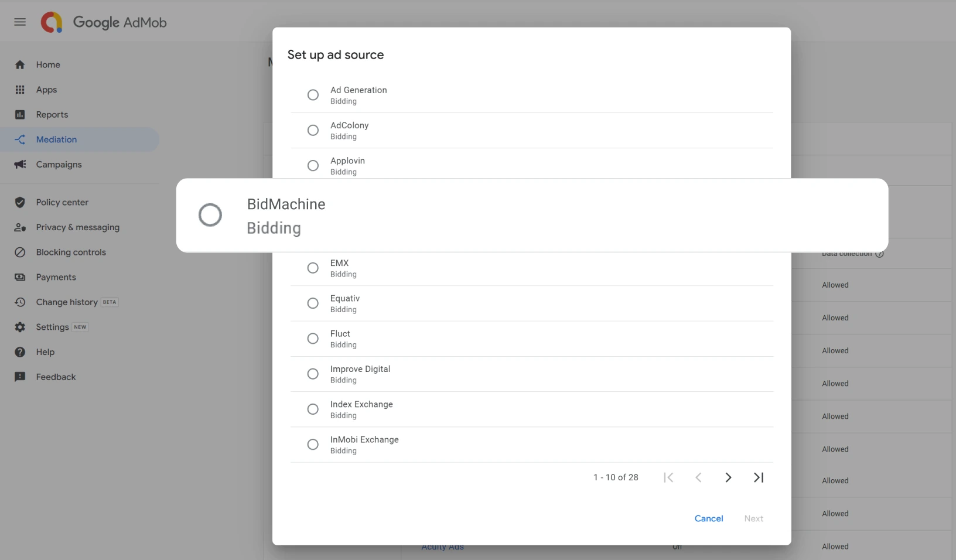
Task: Open Privacy & messaging in the sidebar
Action: pos(80,227)
